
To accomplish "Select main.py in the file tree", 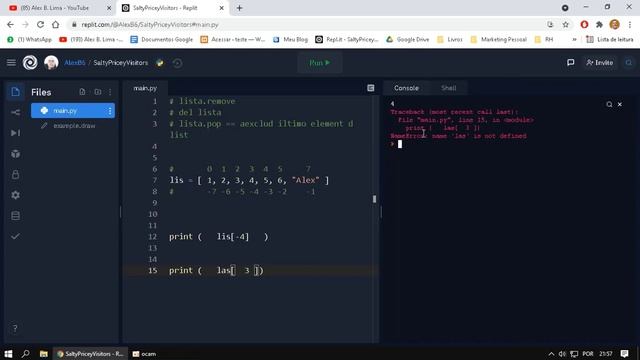I will (73, 111).
